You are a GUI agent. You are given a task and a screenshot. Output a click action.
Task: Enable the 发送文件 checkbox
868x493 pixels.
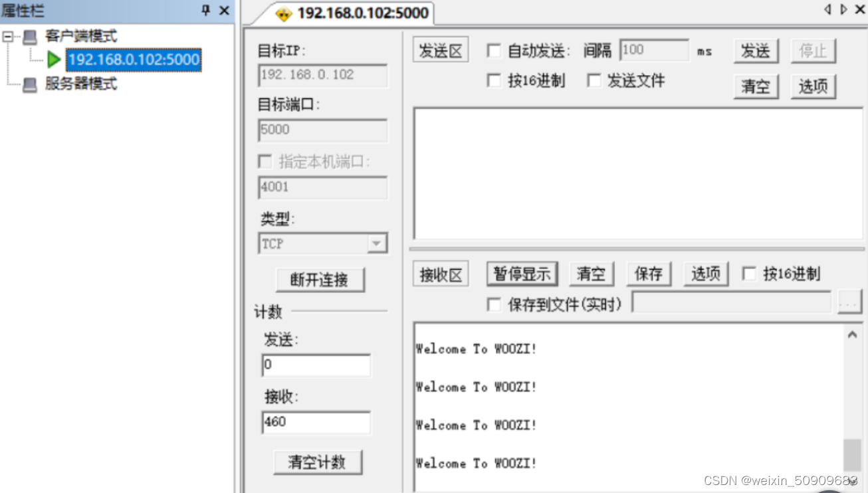pyautogui.click(x=594, y=81)
